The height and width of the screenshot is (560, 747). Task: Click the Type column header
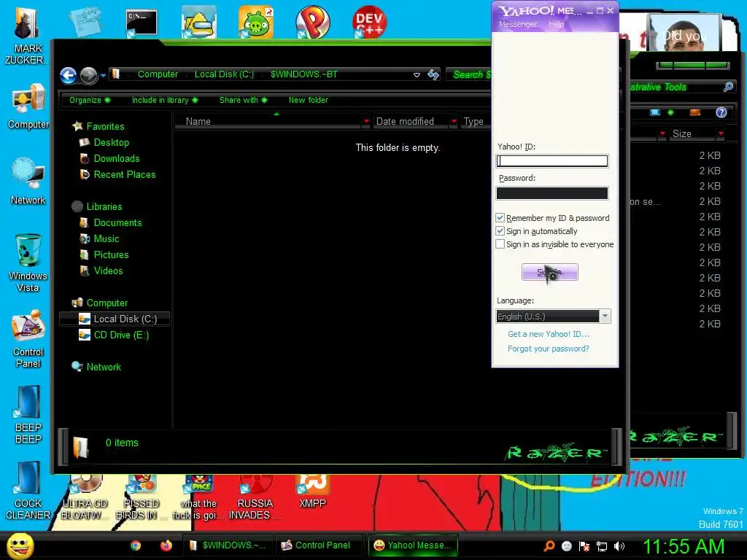pos(473,122)
